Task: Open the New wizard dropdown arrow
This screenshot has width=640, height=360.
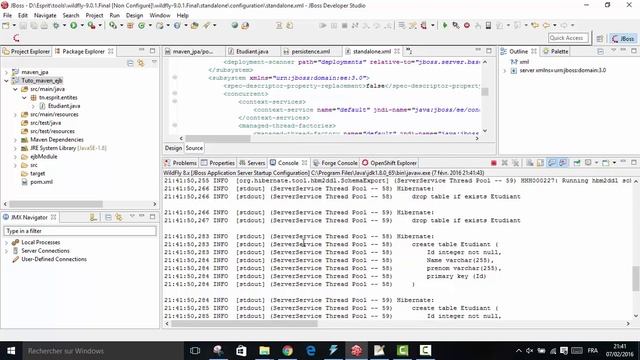Action: click(14, 25)
